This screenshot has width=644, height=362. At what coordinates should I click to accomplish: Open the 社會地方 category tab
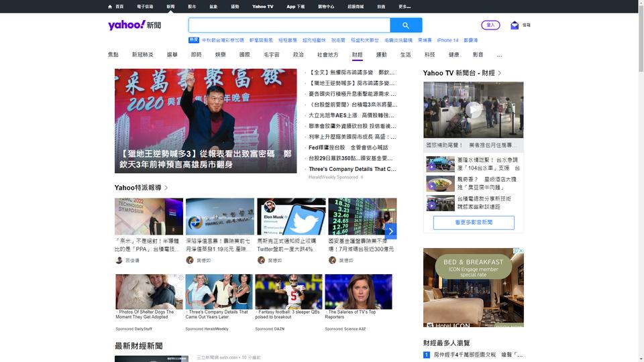tap(327, 54)
